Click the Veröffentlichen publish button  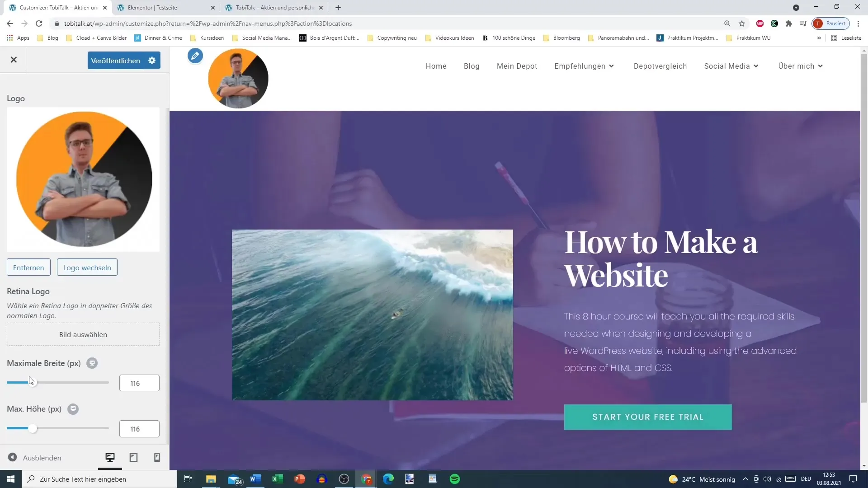pyautogui.click(x=115, y=60)
